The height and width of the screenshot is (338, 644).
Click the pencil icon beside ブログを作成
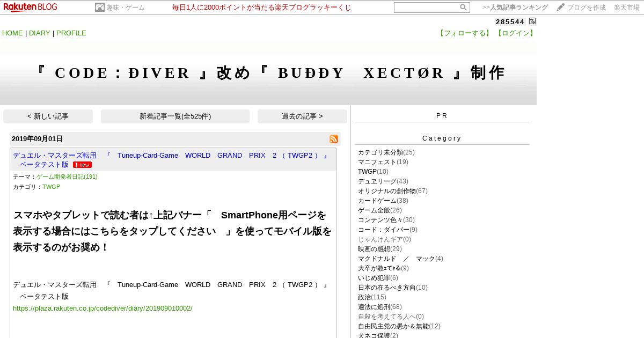(x=560, y=7)
